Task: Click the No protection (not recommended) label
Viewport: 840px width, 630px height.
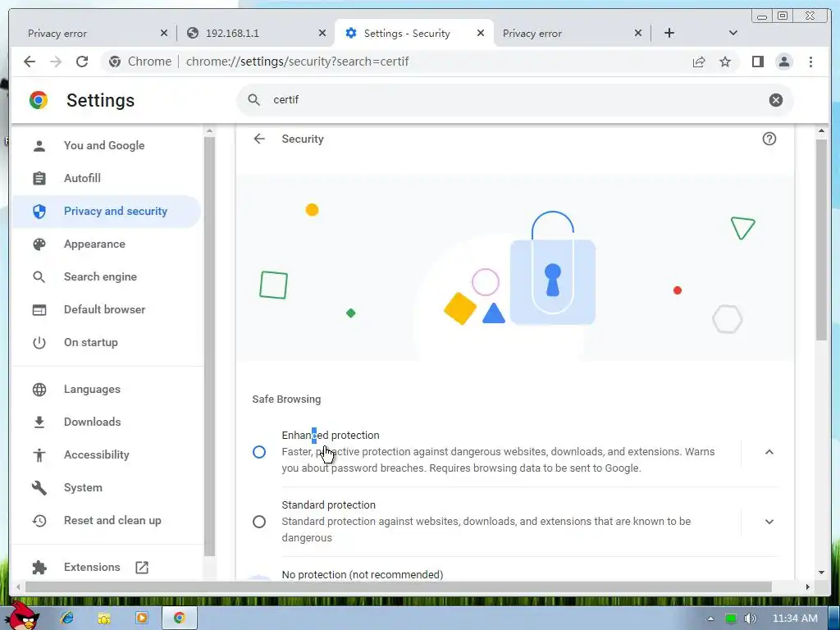Action: point(363,575)
